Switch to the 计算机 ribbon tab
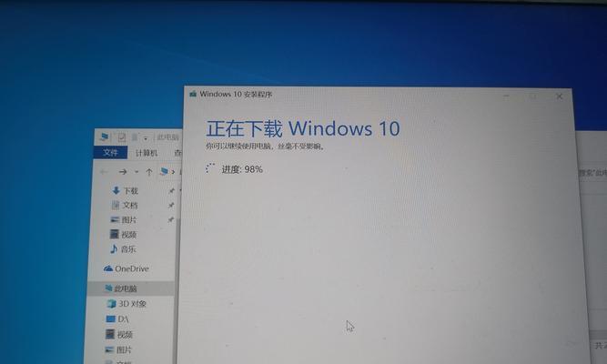This screenshot has width=607, height=364. pyautogui.click(x=147, y=153)
